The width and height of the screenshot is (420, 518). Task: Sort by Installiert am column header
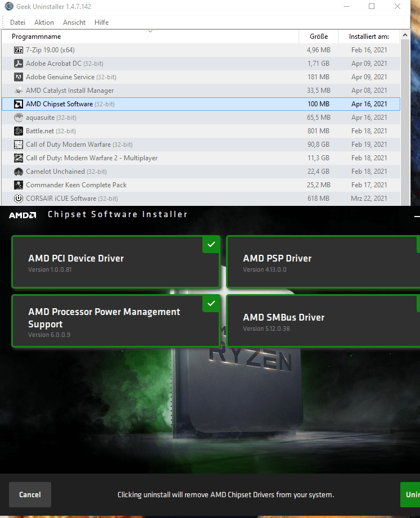tap(369, 37)
